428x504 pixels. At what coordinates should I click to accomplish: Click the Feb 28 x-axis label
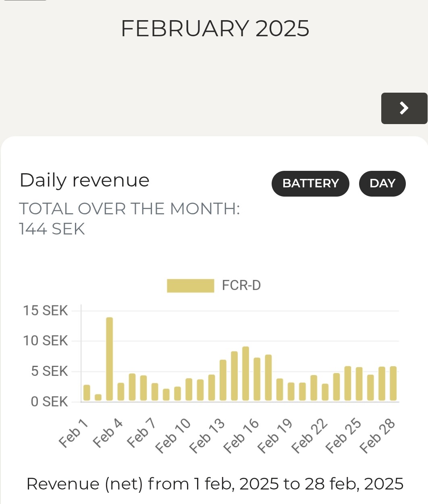coord(377,436)
